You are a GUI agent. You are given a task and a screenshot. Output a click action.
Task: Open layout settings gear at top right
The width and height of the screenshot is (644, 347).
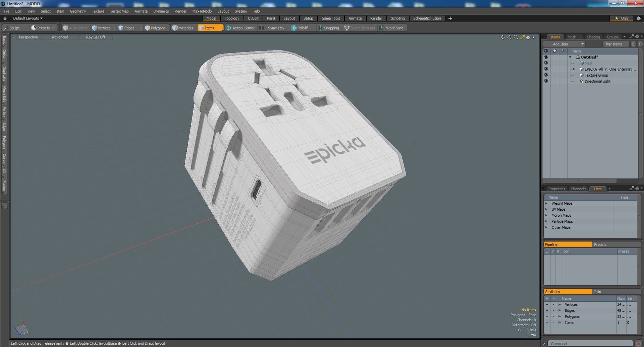[x=639, y=18]
